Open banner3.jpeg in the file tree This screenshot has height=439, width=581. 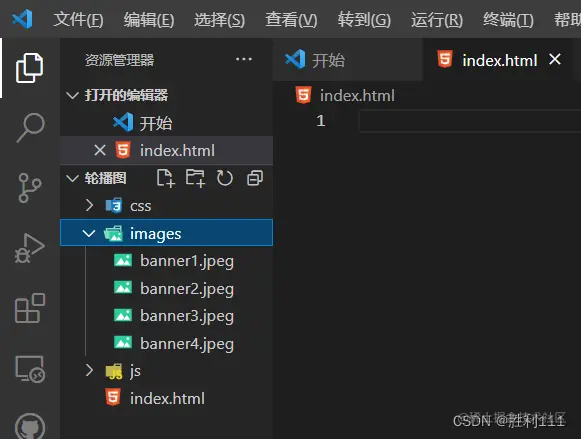click(x=167, y=316)
